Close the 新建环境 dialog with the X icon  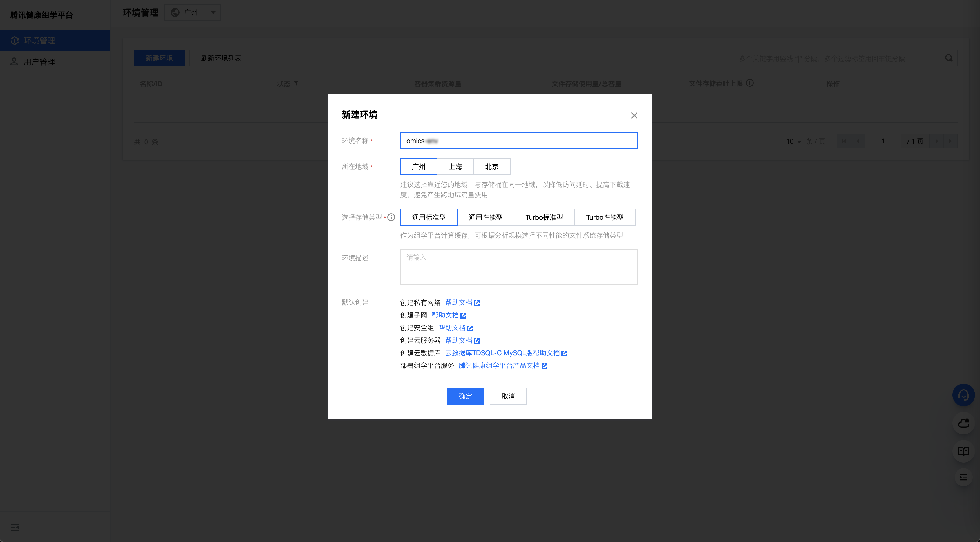tap(634, 115)
